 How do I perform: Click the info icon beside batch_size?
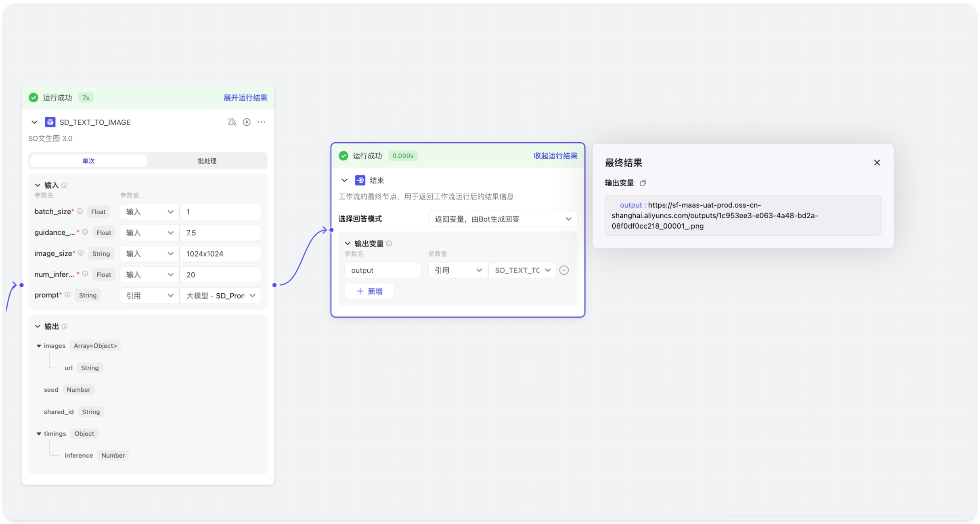[x=80, y=211]
